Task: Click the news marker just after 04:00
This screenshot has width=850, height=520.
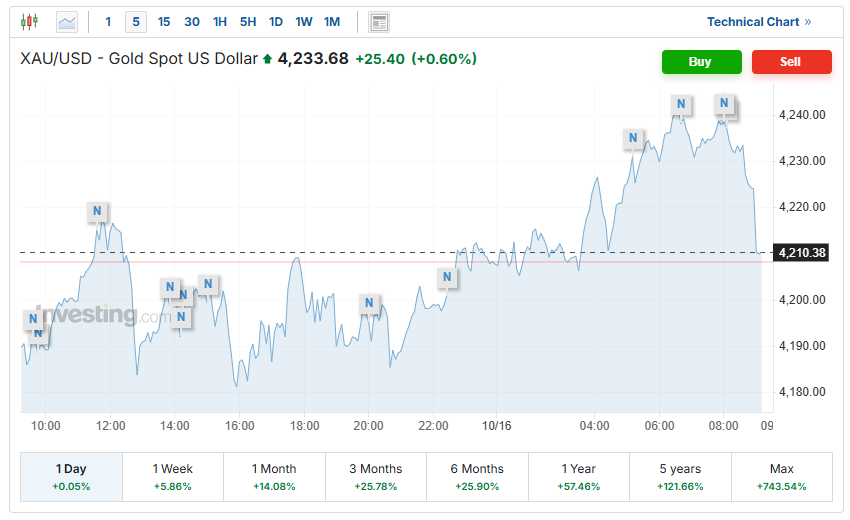Action: tap(632, 138)
